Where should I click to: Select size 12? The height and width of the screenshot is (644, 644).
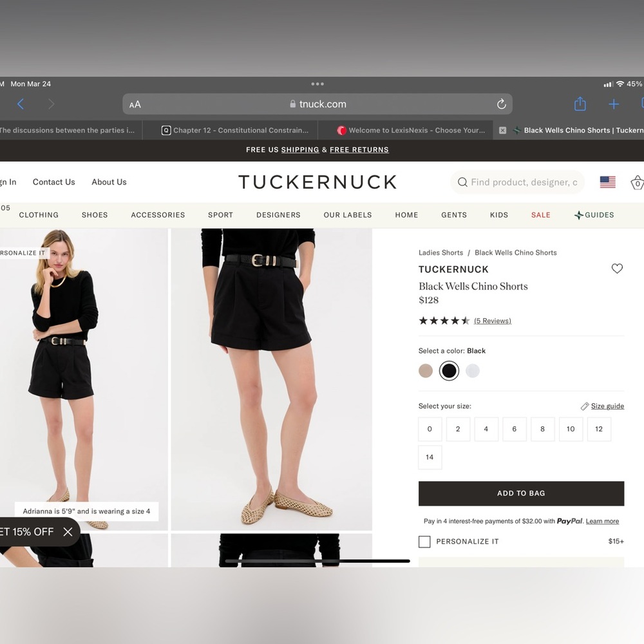(599, 429)
